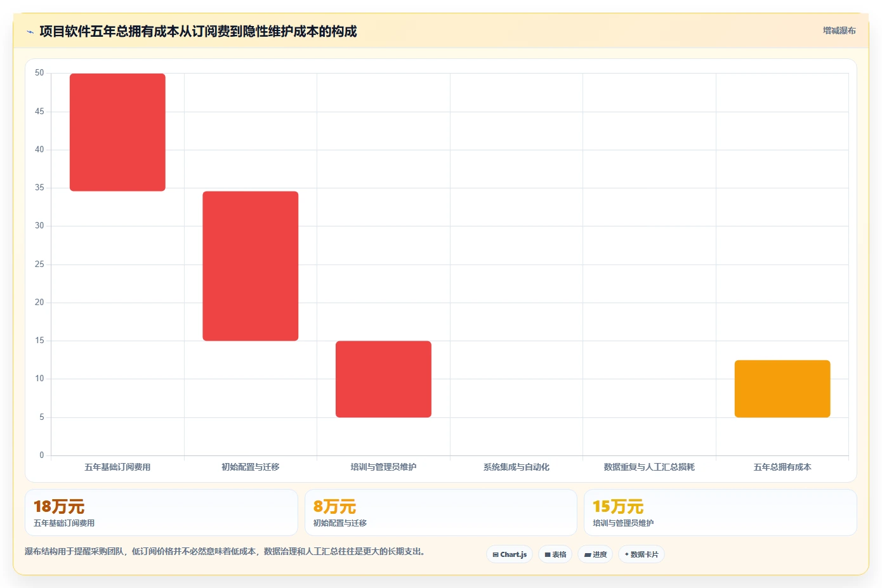The width and height of the screenshot is (882, 588).
Task: Select the red 初始配置与迁移 waterfall bar
Action: 251,266
